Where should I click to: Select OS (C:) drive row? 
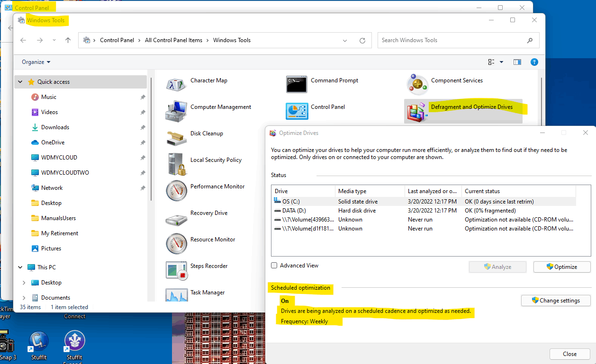[424, 202]
